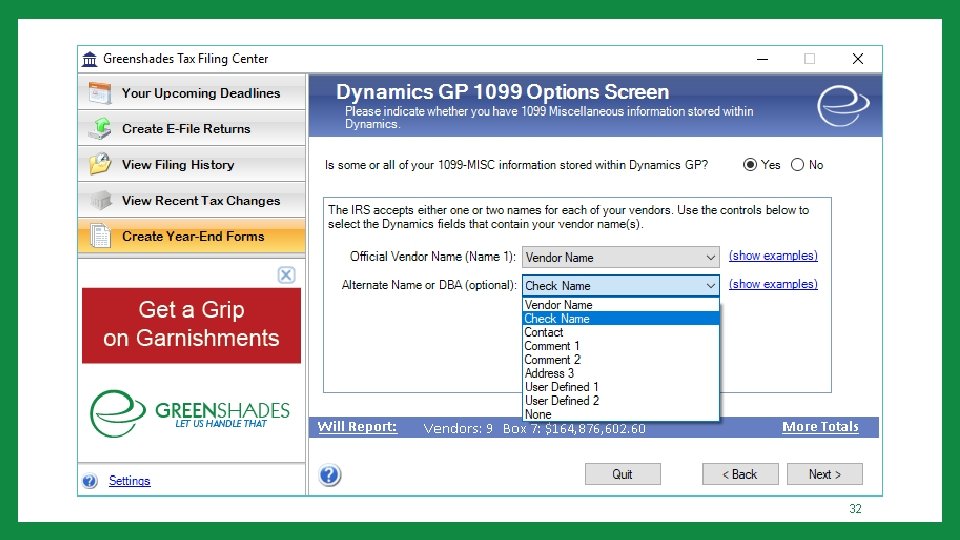Viewport: 960px width, 540px height.
Task: Choose User Defined 2 from the list
Action: 620,400
